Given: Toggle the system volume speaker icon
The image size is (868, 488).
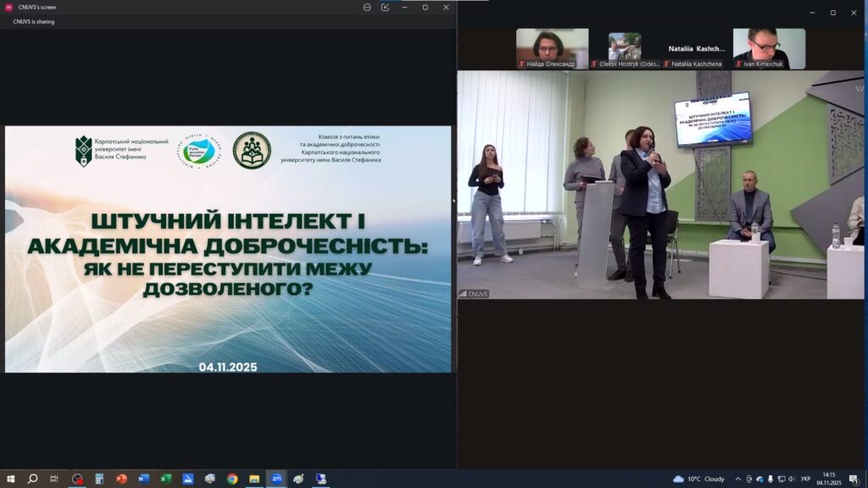Looking at the screenshot, I should (792, 479).
